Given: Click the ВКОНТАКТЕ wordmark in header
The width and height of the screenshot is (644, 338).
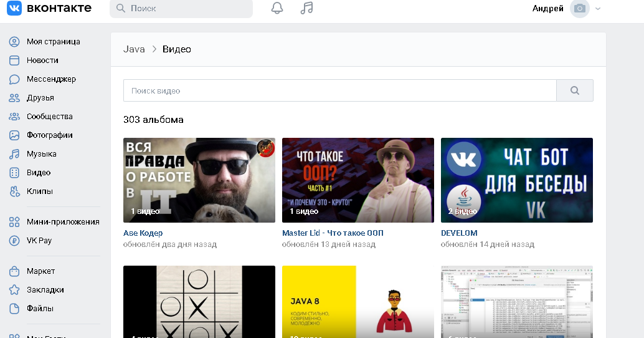Looking at the screenshot, I should coord(59,8).
